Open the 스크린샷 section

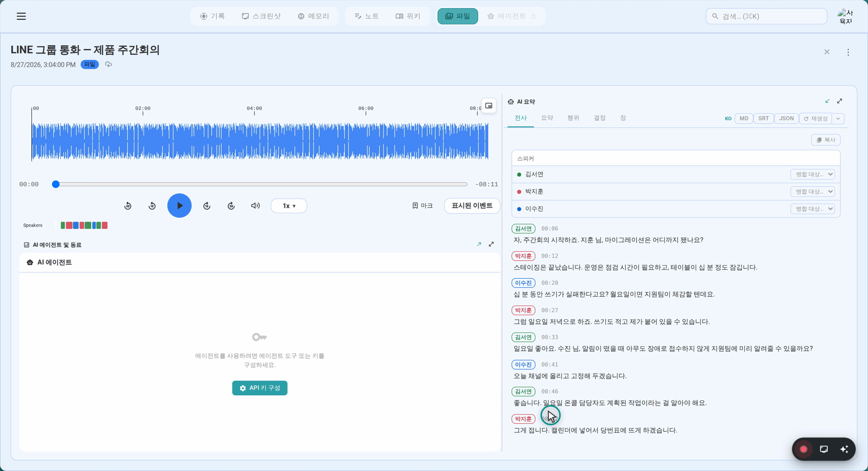pos(261,16)
